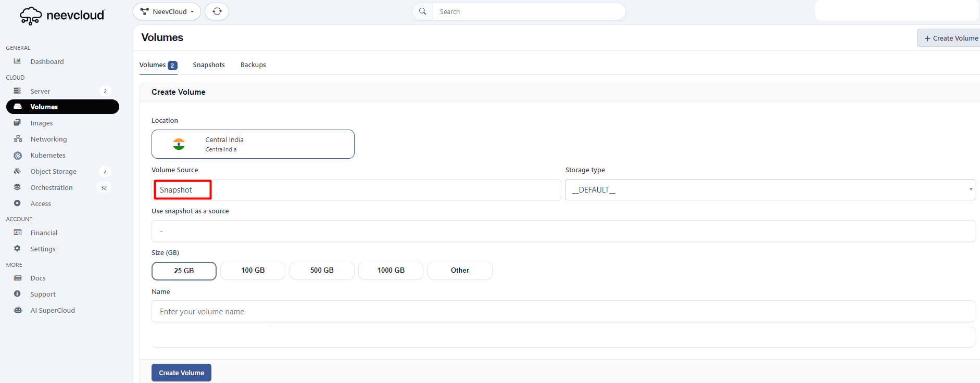Open Kubernetes from the sidebar icon
Viewport: 980px width, 383px height.
[x=18, y=156]
